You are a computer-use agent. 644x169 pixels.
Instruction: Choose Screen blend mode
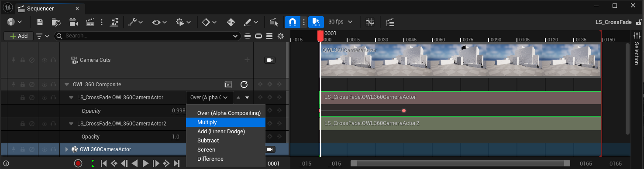pyautogui.click(x=226, y=150)
